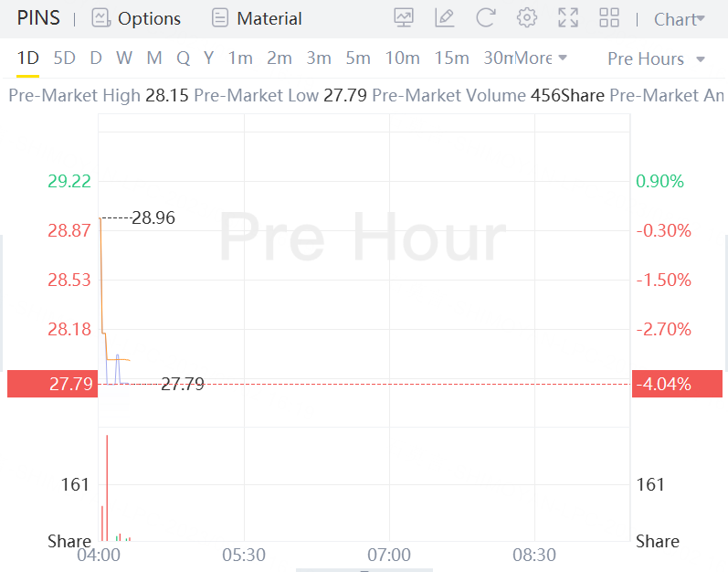Select the 15m interval tab
Viewport: 728px width, 572px height.
tap(451, 58)
